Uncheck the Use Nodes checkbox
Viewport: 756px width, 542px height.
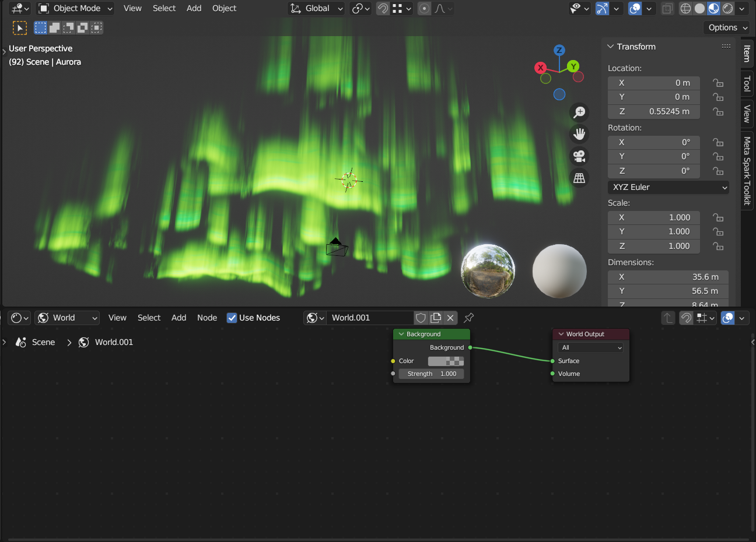click(x=232, y=318)
